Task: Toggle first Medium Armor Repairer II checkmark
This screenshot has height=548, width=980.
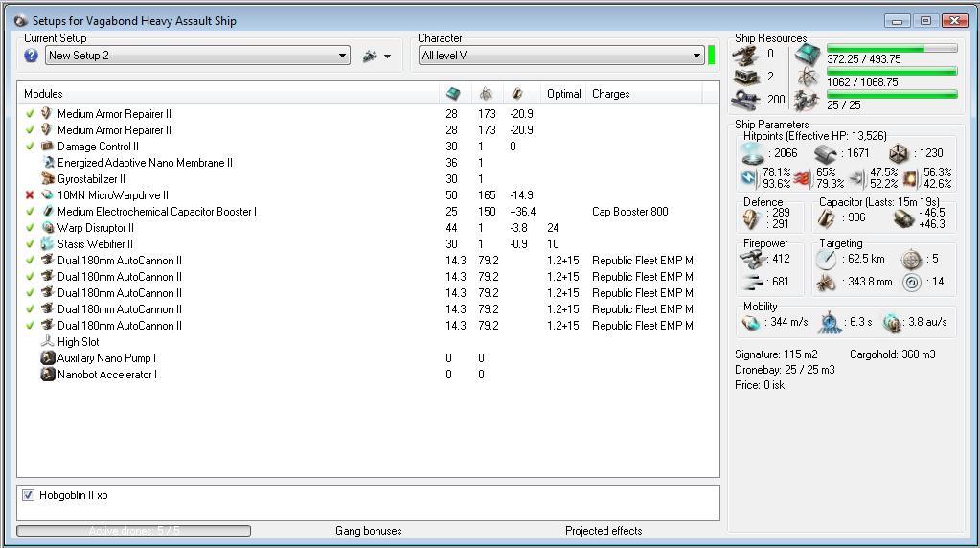Action: (30, 114)
